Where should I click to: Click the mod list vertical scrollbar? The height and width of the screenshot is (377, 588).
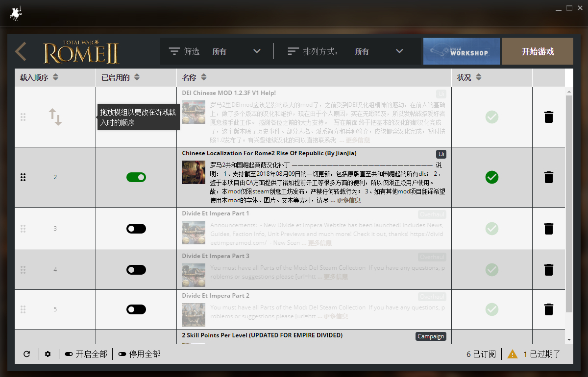pyautogui.click(x=568, y=203)
